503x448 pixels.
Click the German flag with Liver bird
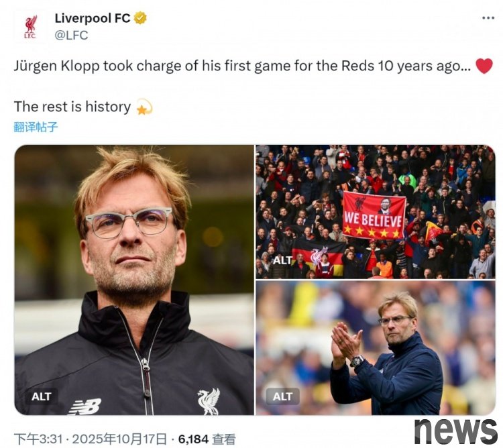click(318, 257)
